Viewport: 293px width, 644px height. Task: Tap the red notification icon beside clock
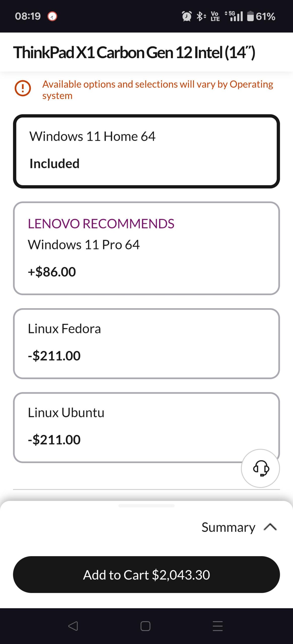[52, 16]
